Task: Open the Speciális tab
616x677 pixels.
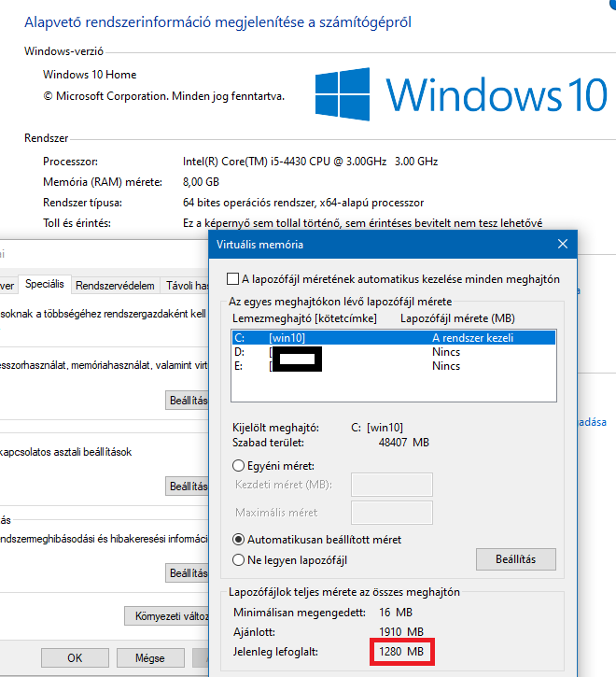Action: [45, 284]
